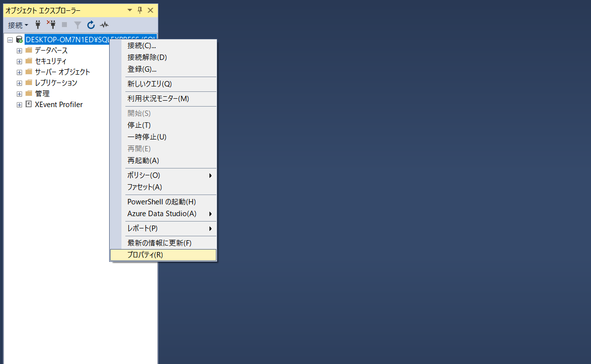Select the サーバー オブジェクト tree item
Viewport: 591px width, 364px height.
62,72
